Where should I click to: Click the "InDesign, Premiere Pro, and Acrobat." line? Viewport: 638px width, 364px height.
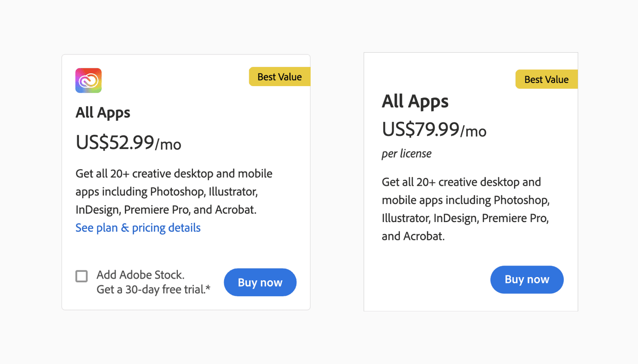coord(166,210)
